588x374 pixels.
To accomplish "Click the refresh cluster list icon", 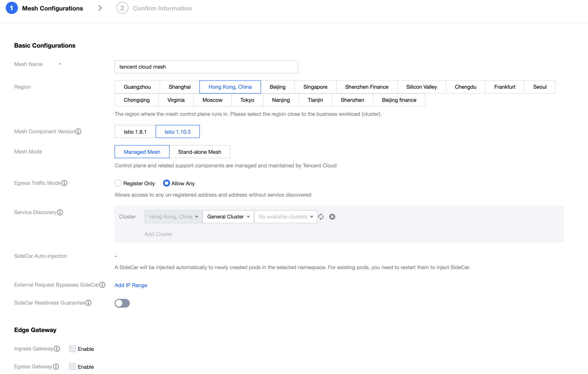I will 321,217.
